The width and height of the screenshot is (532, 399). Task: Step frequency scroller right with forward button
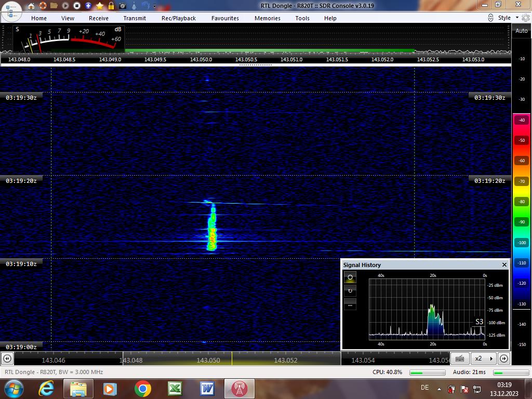[x=504, y=358]
